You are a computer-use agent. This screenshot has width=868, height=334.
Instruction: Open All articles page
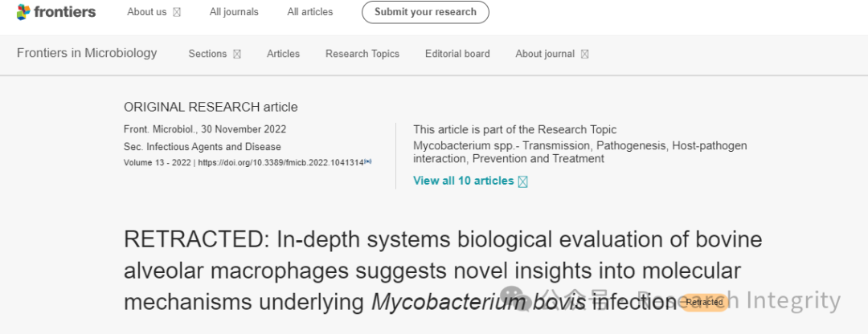tap(310, 12)
